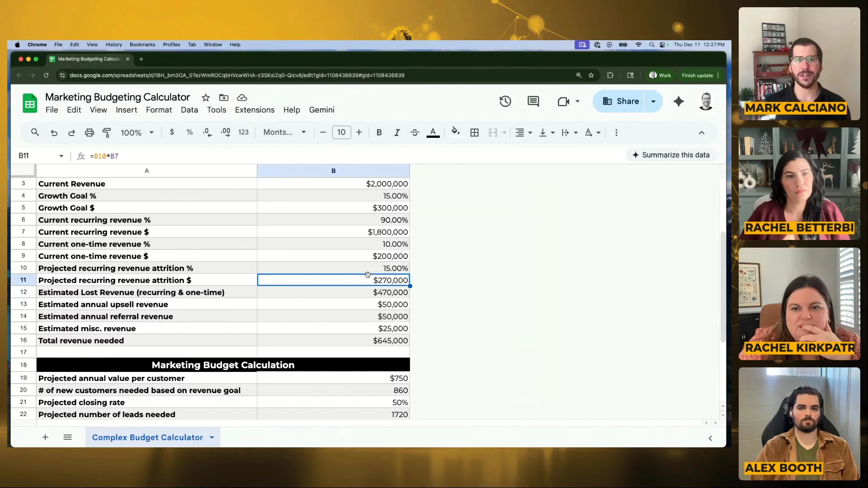
Task: Select the Complex Budget Calculator sheet tab
Action: (x=147, y=437)
